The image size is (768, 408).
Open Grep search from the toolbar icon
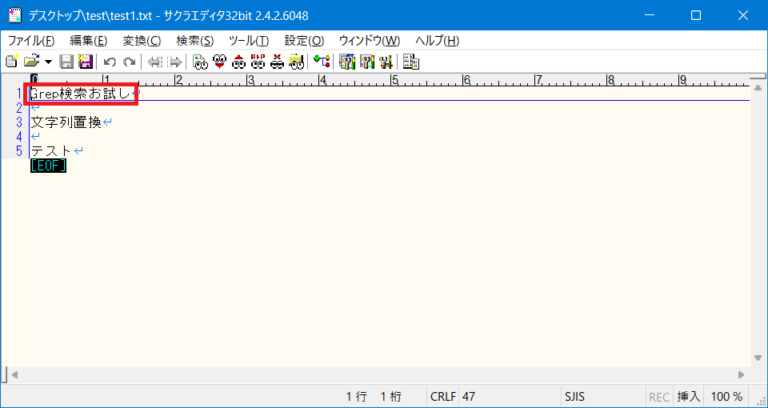pos(296,61)
